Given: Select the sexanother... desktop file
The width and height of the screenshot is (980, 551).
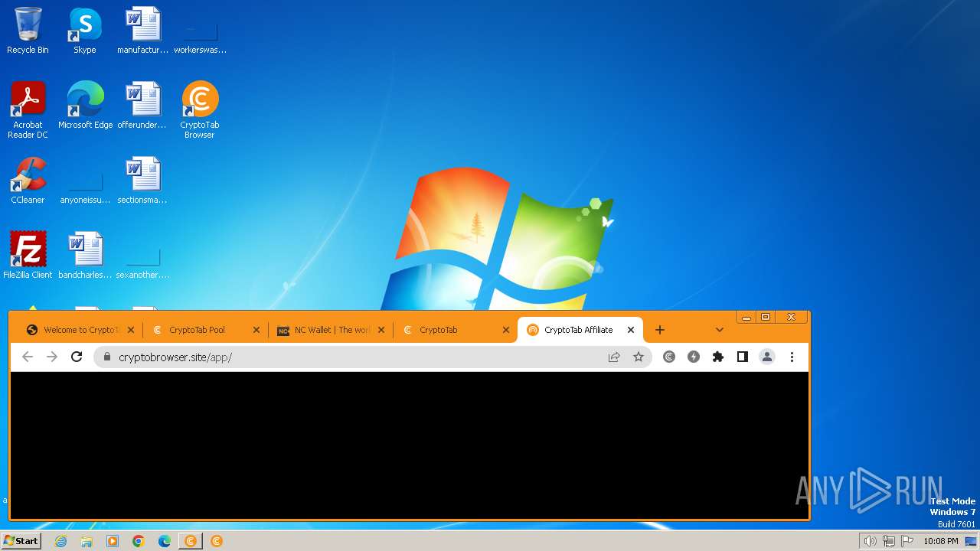Looking at the screenshot, I should 142,262.
